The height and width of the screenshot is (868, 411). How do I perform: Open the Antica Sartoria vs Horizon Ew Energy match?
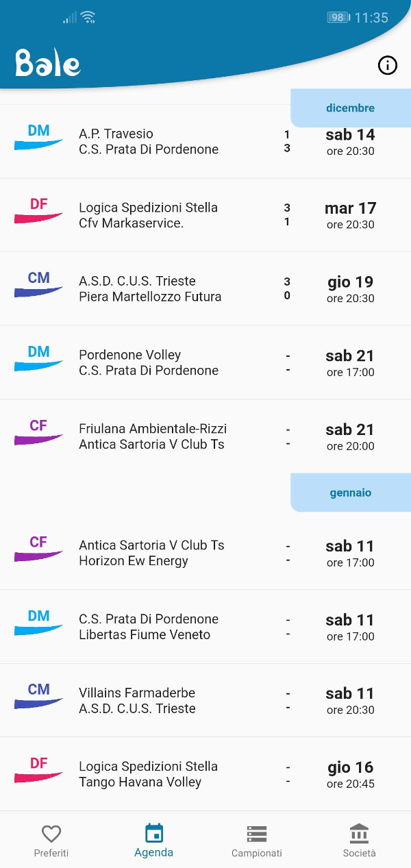click(x=206, y=553)
